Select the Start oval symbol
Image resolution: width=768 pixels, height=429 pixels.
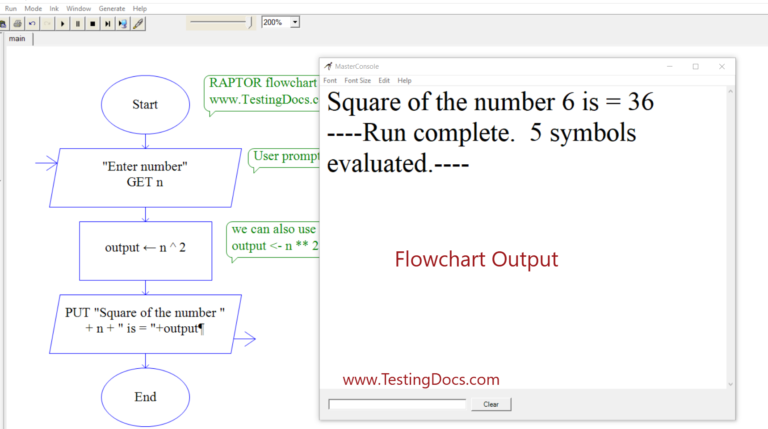click(145, 104)
